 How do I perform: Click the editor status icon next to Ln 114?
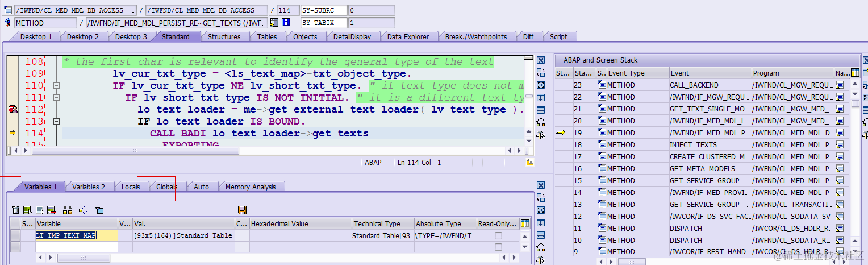[529, 163]
